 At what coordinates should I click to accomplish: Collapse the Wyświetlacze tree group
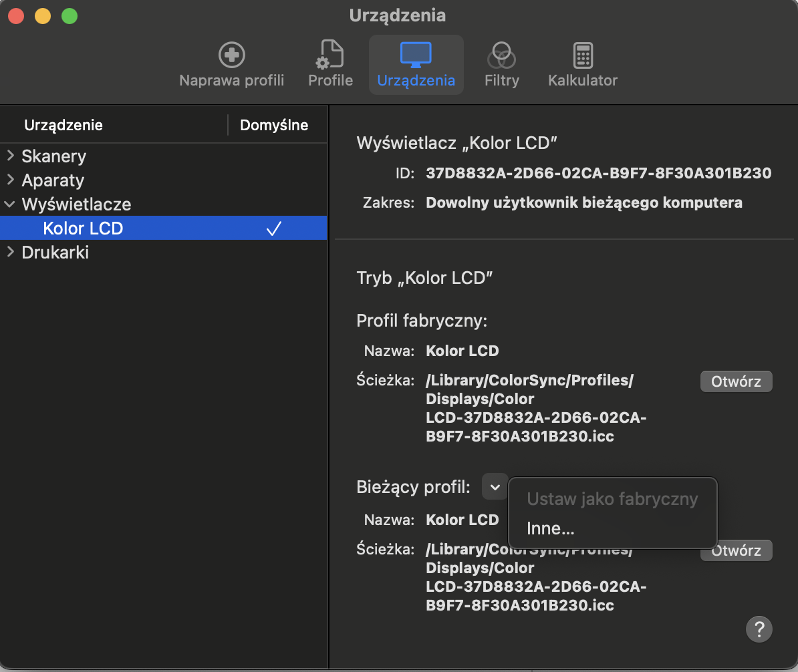(11, 204)
